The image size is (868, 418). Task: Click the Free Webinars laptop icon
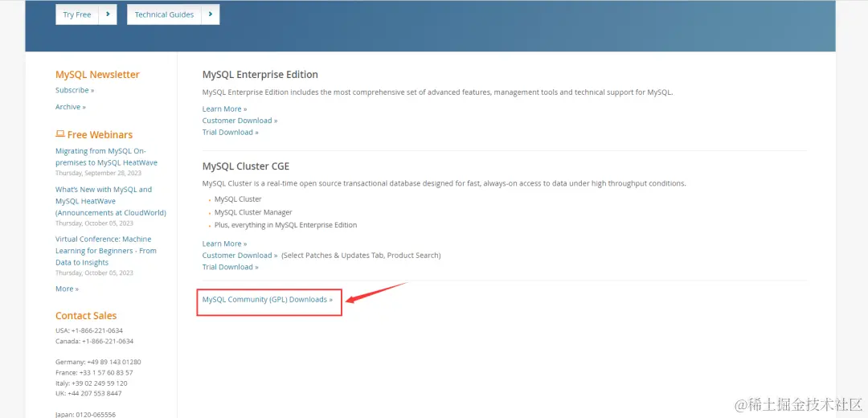(60, 134)
